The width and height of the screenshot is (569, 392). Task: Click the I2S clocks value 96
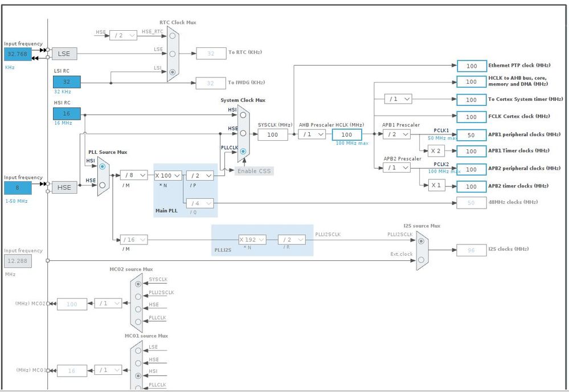point(472,251)
